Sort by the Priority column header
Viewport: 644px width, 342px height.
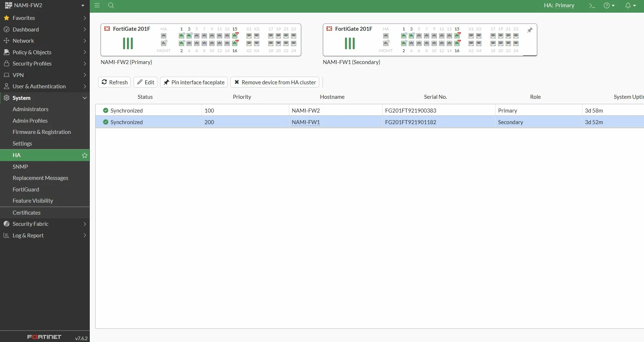tap(242, 97)
